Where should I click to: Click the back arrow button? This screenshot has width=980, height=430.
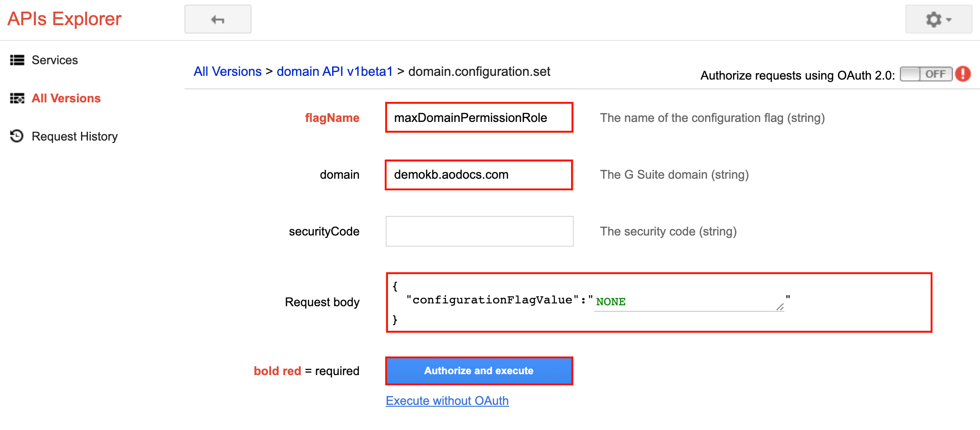point(218,19)
